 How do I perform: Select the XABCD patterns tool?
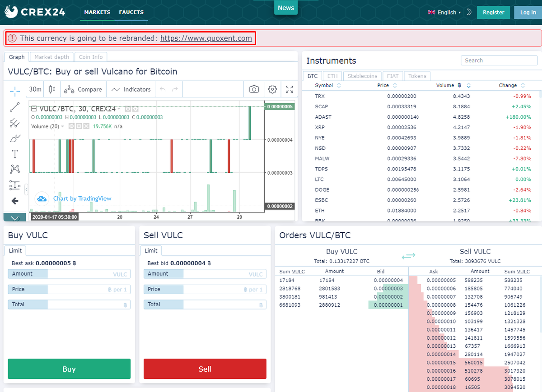[15, 169]
